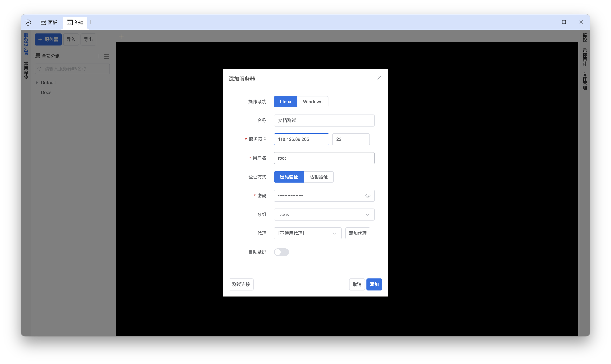Open the common commands side tab
This screenshot has width=611, height=364.
click(x=26, y=70)
